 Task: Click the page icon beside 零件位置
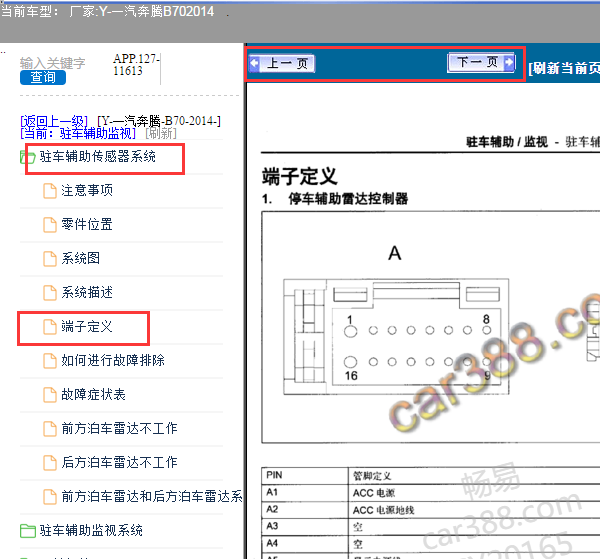(50, 225)
